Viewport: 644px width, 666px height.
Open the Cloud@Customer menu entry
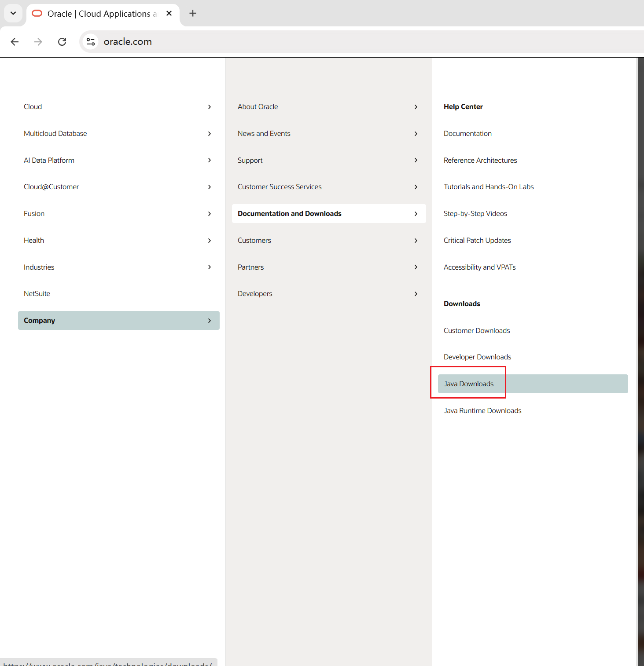tap(119, 187)
